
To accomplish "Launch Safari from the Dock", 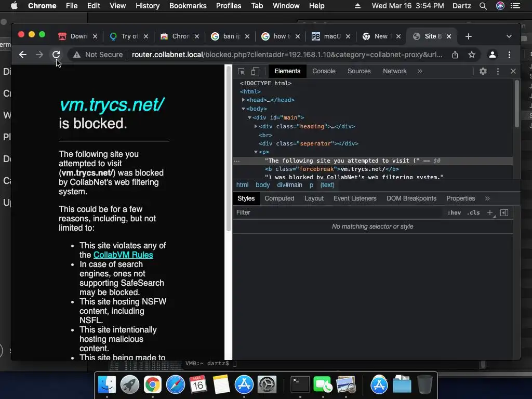I will [x=176, y=384].
